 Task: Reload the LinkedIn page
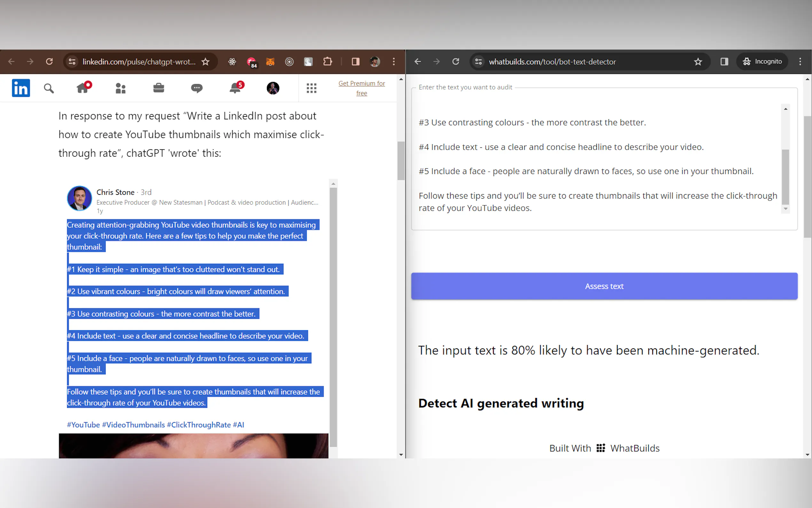pos(49,61)
